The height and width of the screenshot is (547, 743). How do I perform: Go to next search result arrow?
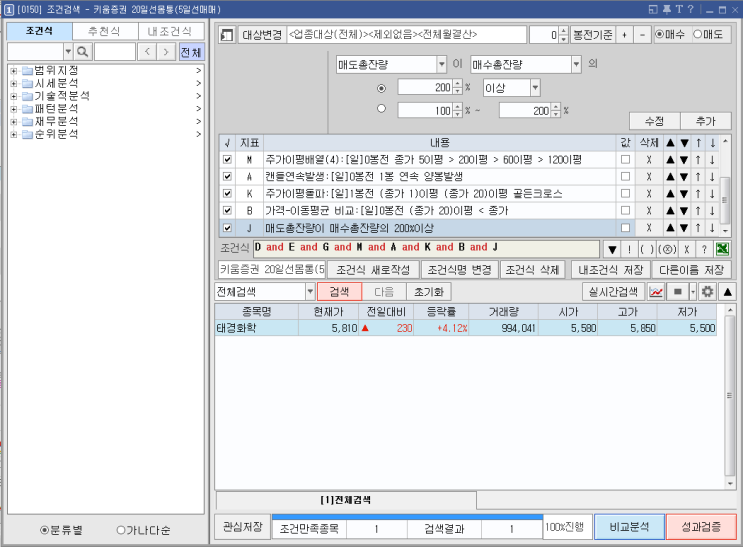click(x=165, y=52)
